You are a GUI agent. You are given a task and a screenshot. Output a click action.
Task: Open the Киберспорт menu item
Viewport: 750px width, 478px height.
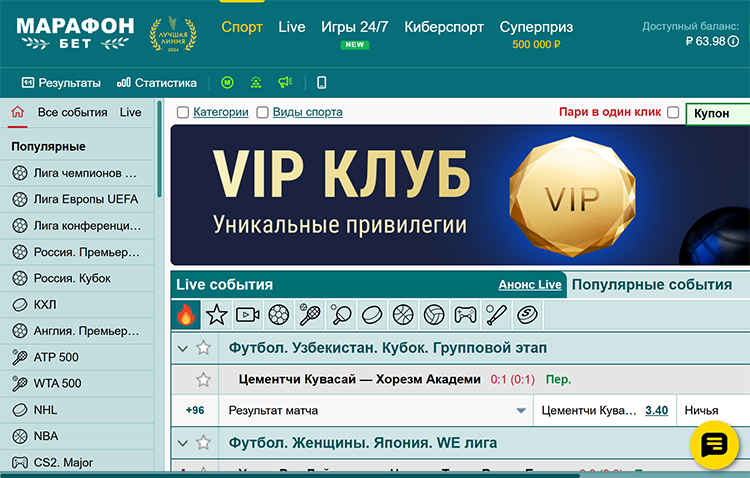(444, 27)
